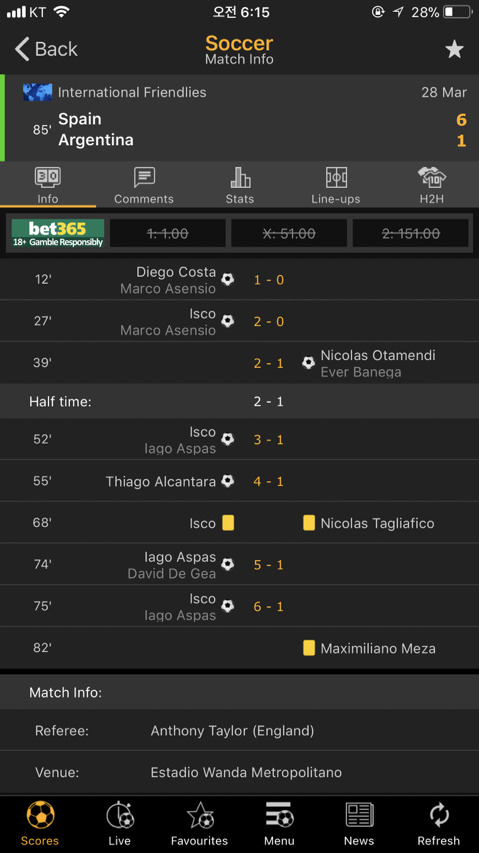The height and width of the screenshot is (853, 479).
Task: Tap the favourite star icon in the header
Action: [454, 50]
